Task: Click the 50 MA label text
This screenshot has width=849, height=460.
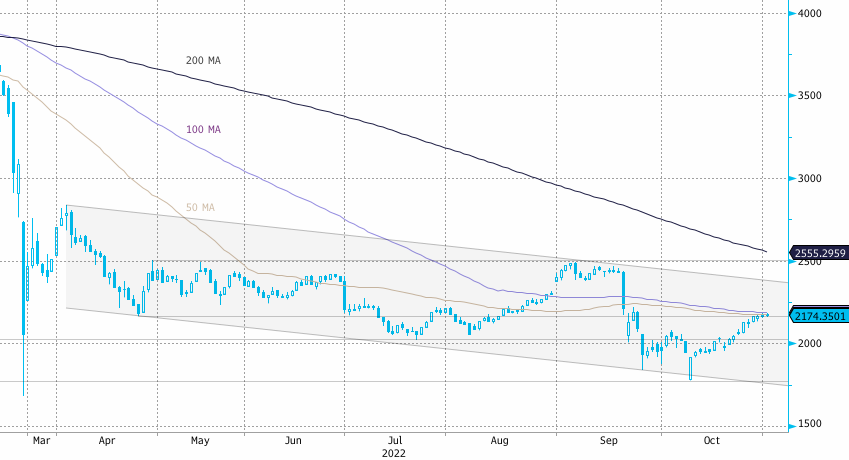Action: pyautogui.click(x=200, y=208)
